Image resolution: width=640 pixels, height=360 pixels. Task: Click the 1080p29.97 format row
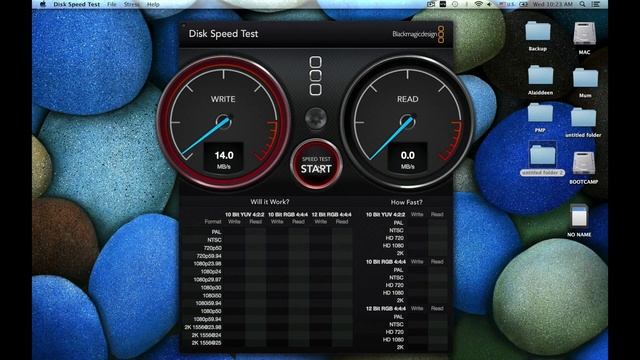(x=267, y=280)
